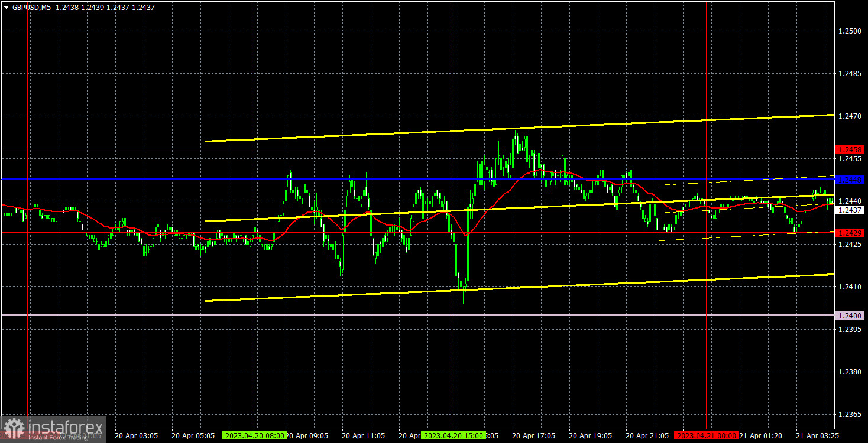Select the pink horizontal line at 1.2400
The height and width of the screenshot is (443, 868).
click(x=417, y=315)
